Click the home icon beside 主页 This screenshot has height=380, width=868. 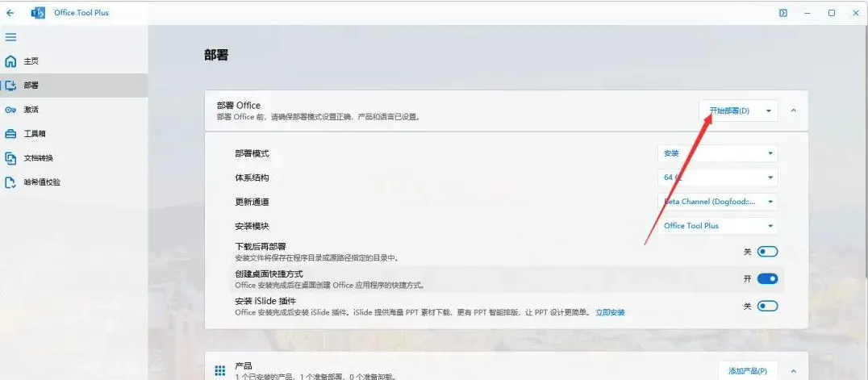point(10,61)
